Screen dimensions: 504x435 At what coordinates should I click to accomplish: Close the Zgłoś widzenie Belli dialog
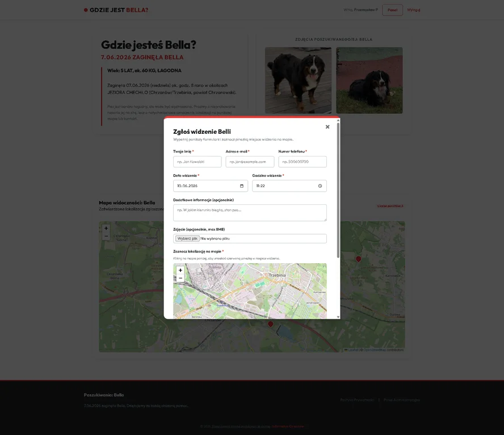[327, 127]
